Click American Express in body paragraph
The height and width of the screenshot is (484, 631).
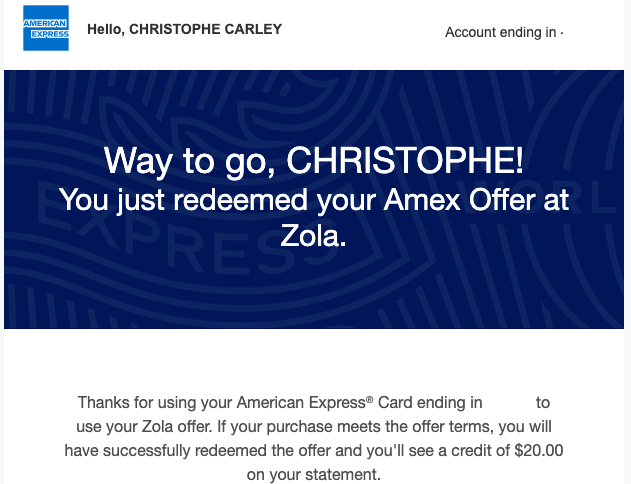300,403
